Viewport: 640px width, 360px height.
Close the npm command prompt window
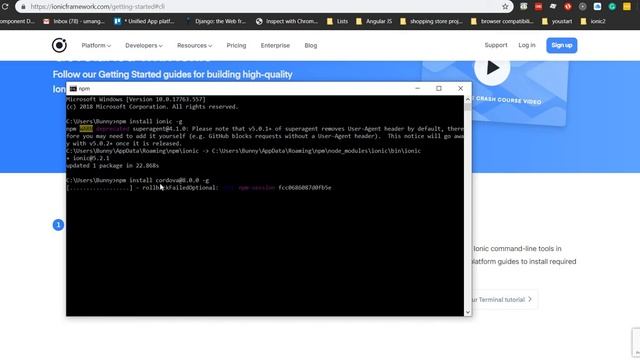click(460, 88)
